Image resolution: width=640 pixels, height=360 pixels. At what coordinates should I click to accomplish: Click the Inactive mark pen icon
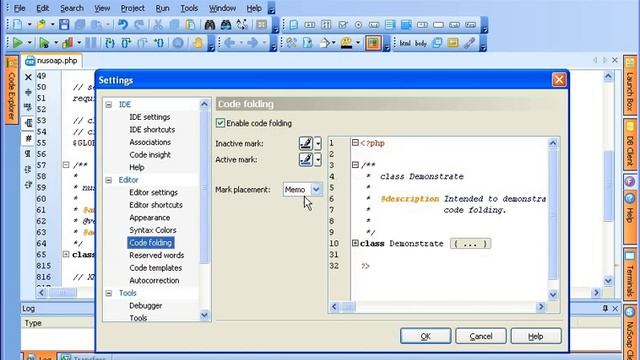coord(306,143)
